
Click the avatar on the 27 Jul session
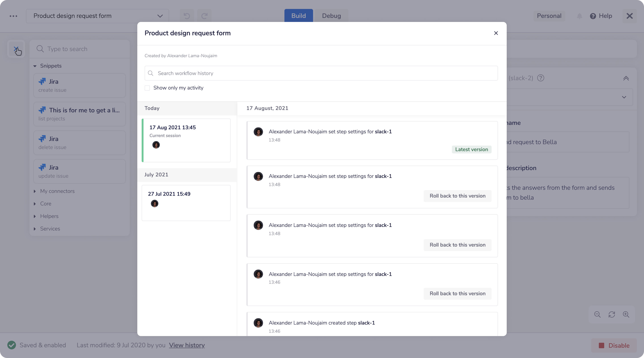155,203
